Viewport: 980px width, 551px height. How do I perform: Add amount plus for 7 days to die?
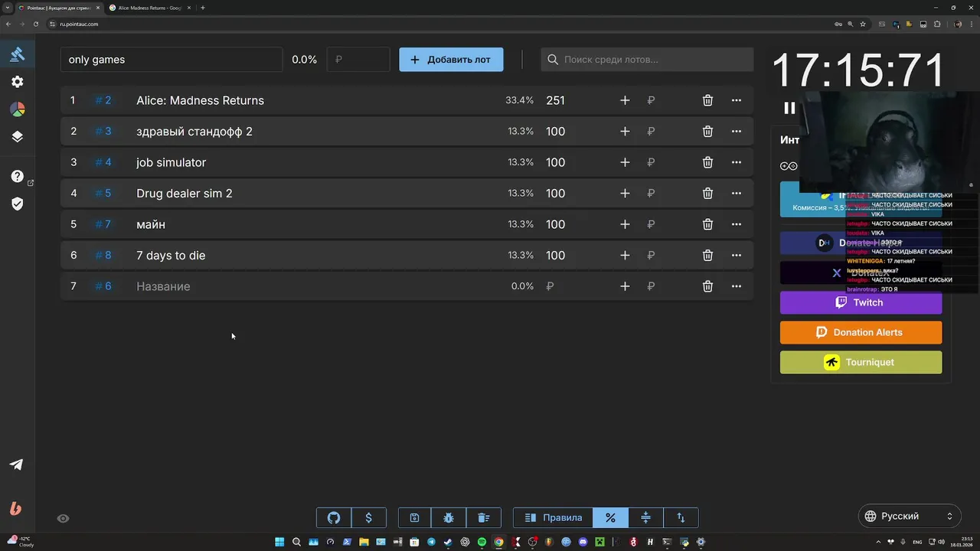[x=625, y=256]
